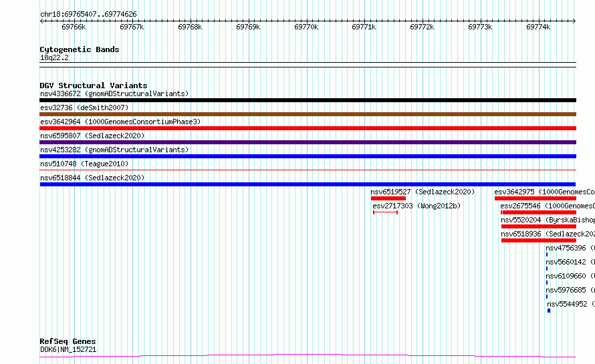Click the esv2717303 bracketed red segment
The width and height of the screenshot is (595, 364).
(x=385, y=212)
